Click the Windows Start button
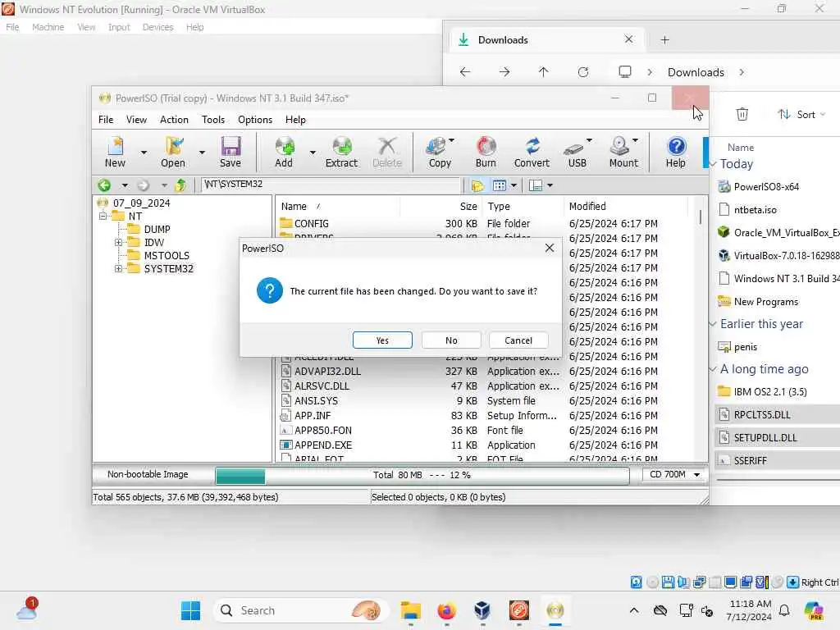 [x=190, y=610]
